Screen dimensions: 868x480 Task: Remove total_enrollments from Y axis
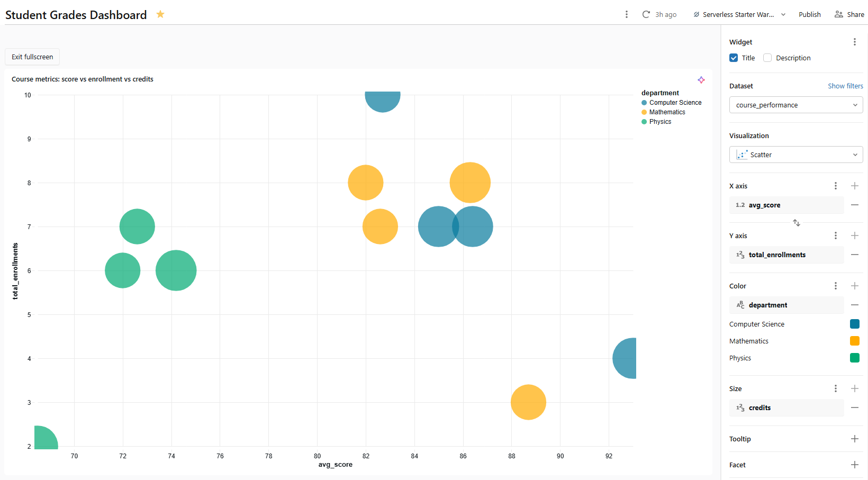[x=855, y=255]
